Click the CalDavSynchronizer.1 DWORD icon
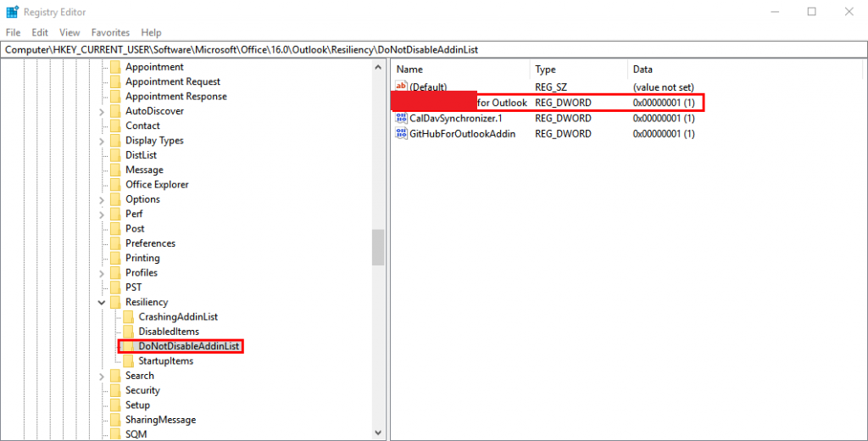The width and height of the screenshot is (868, 441). [401, 118]
